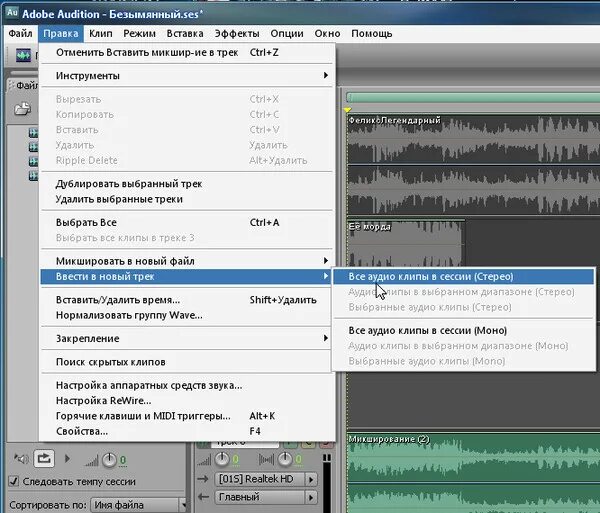
Task: Select 'Ввести в новый трек' entry
Action: pos(187,276)
